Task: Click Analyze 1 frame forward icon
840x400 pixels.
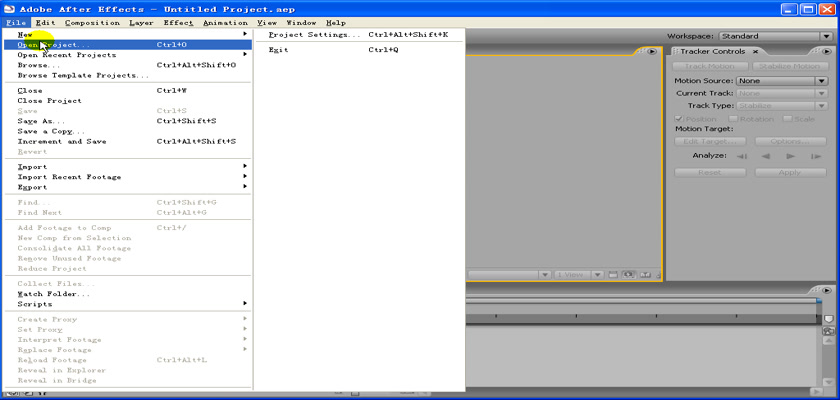Action: point(816,156)
